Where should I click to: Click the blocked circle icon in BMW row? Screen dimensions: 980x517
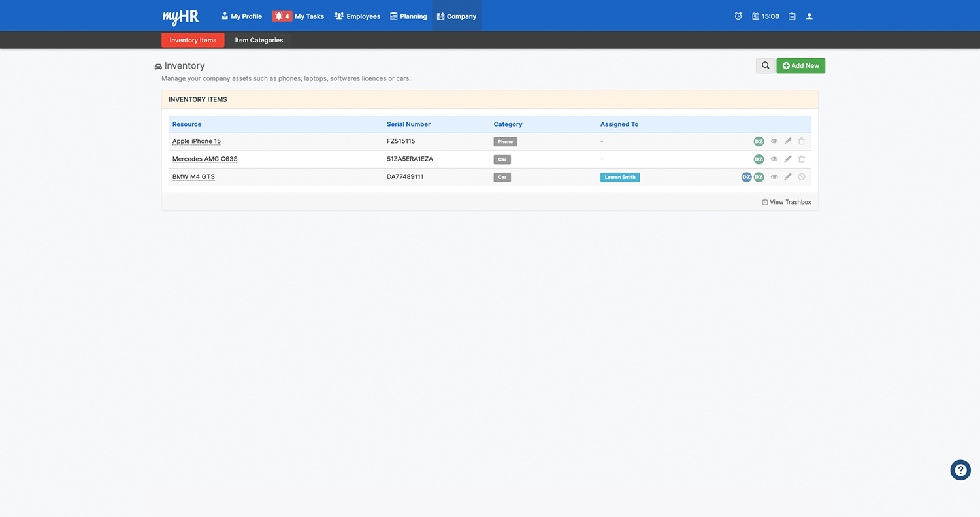tap(802, 177)
